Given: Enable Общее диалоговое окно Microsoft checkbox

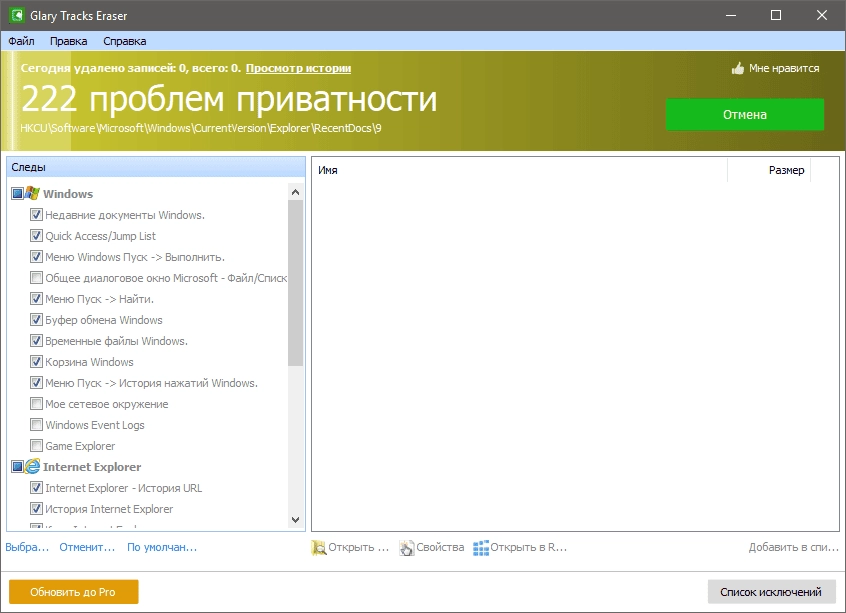Looking at the screenshot, I should (x=36, y=278).
